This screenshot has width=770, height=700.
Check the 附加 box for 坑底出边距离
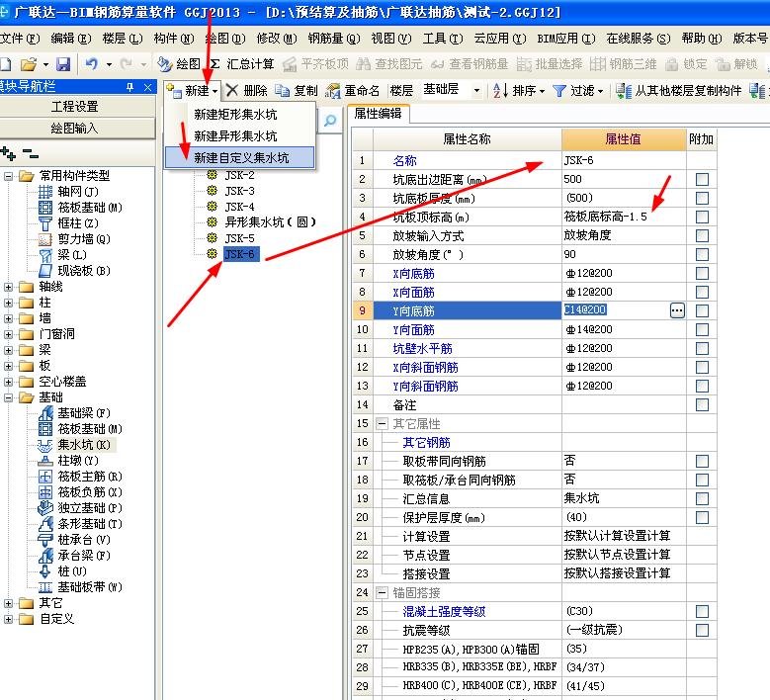[x=702, y=179]
